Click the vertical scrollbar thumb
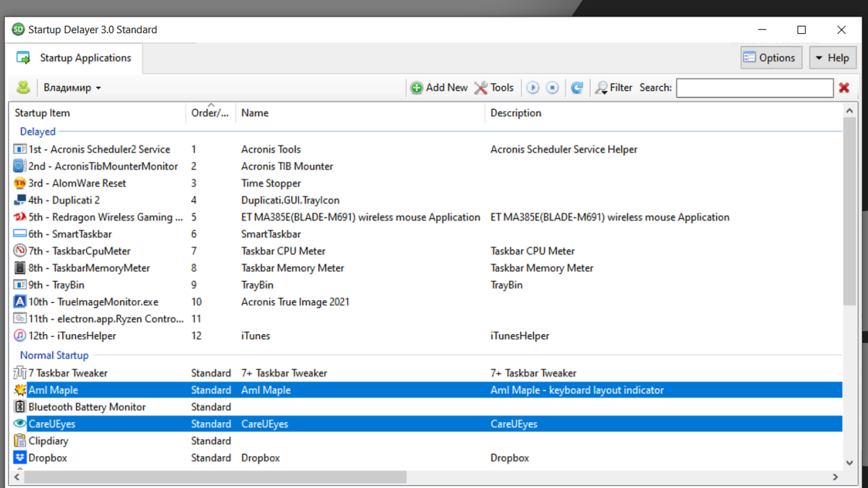This screenshot has width=868, height=488. click(850, 212)
